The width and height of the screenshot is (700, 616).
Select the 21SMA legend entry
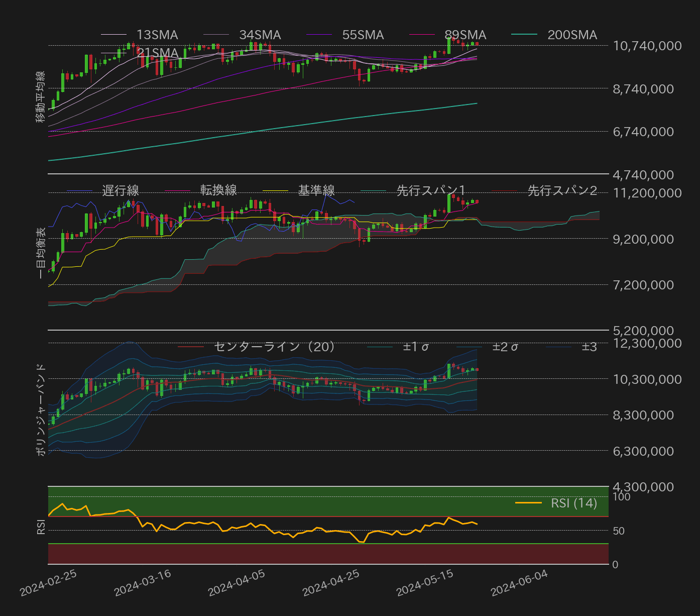tap(157, 53)
